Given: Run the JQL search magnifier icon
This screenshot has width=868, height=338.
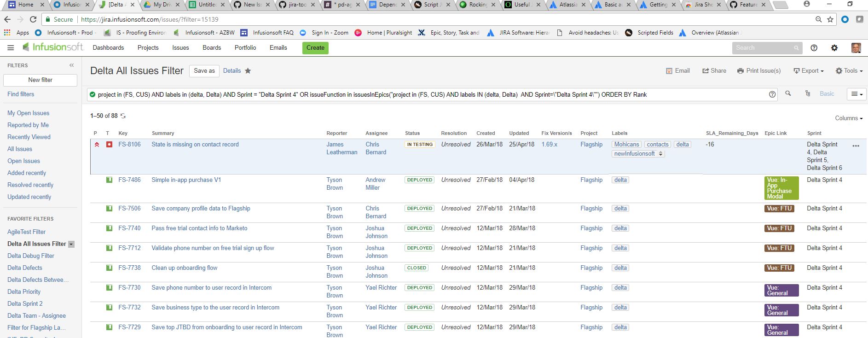Looking at the screenshot, I should (788, 93).
